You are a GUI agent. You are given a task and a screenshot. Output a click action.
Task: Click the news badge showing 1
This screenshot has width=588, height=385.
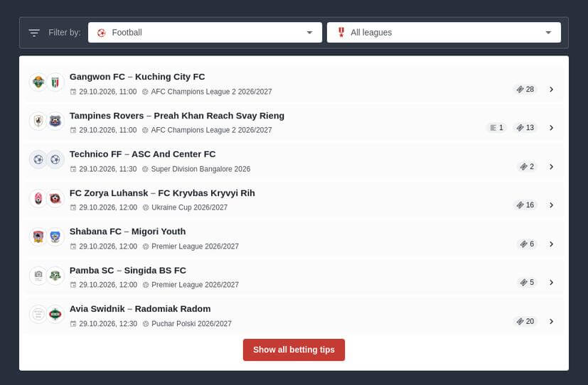coord(496,128)
